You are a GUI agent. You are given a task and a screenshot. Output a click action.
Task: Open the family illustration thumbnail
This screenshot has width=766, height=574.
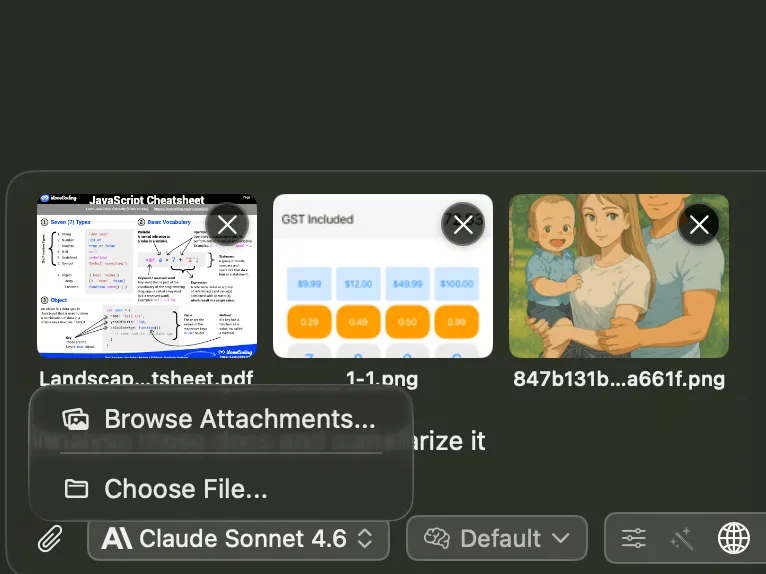click(x=619, y=276)
